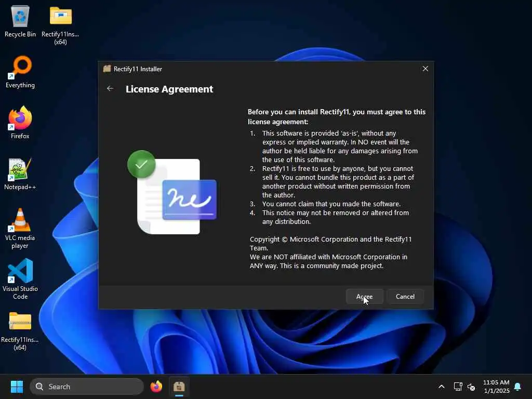Select the VLC media player shortcut
The width and height of the screenshot is (532, 399).
point(20,229)
